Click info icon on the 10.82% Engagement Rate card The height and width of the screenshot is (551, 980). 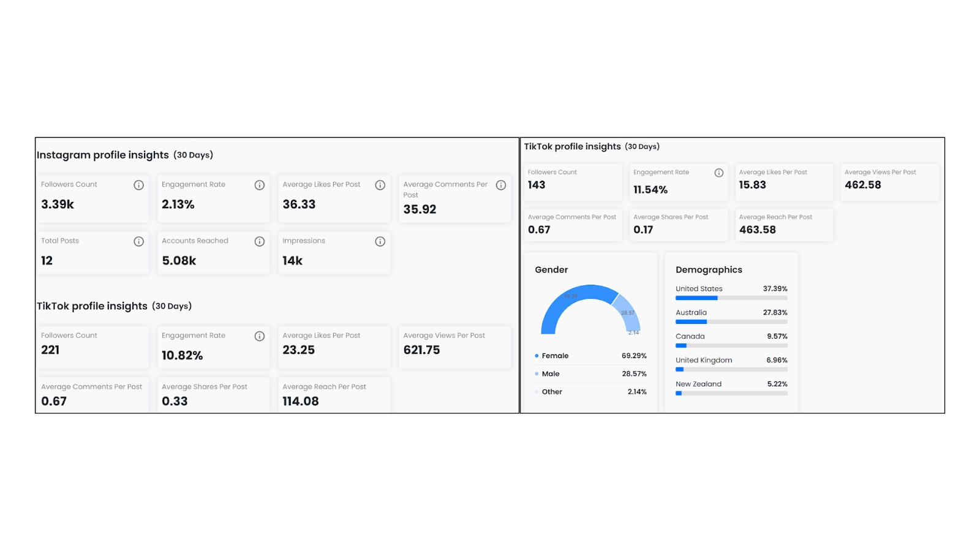click(x=260, y=336)
